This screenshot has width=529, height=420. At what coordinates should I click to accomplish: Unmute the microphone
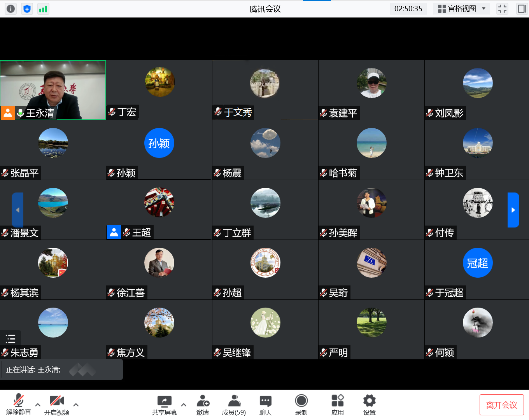[18, 404]
